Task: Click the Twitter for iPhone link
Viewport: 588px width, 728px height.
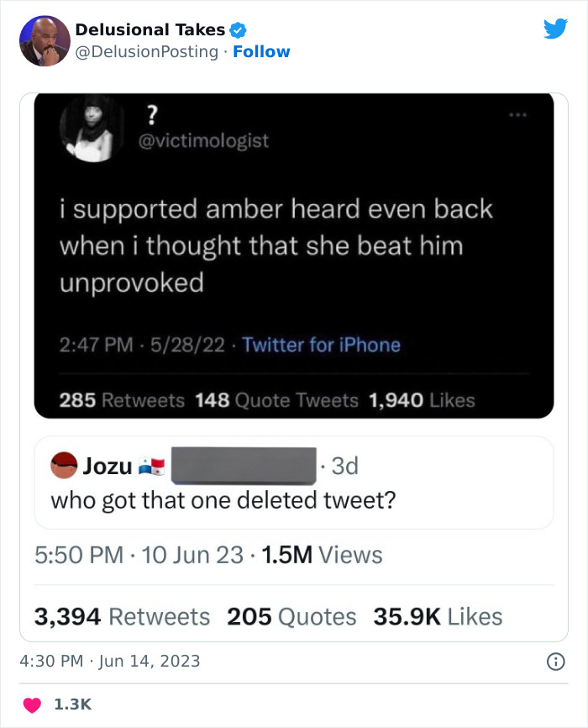Action: click(321, 345)
